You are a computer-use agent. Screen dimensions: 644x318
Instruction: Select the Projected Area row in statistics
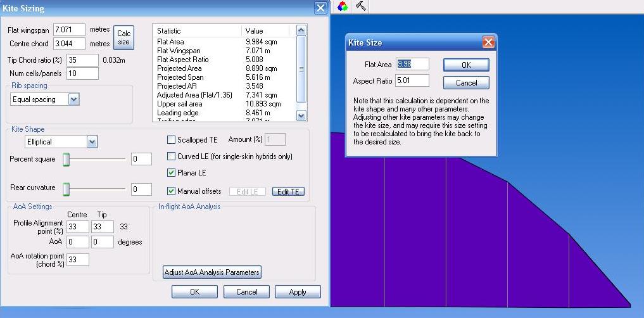click(179, 68)
